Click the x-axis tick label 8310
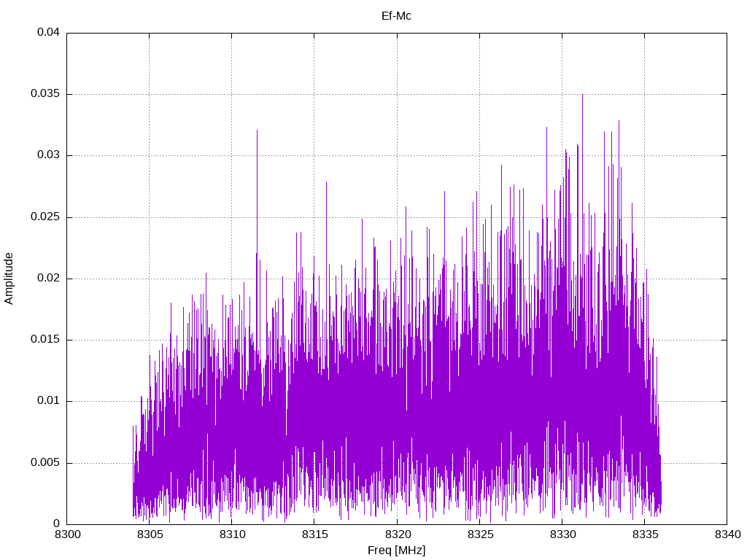The image size is (747, 560). pyautogui.click(x=232, y=534)
